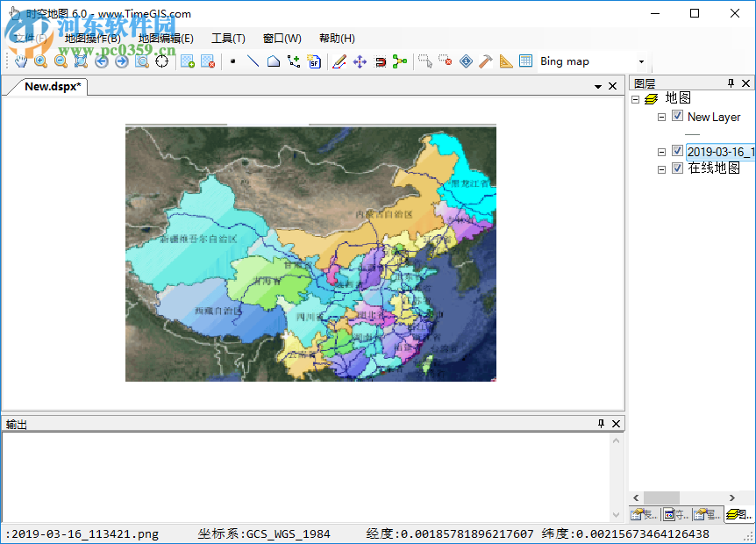Select the Pan tool in the toolbar
756x544 pixels.
click(19, 61)
